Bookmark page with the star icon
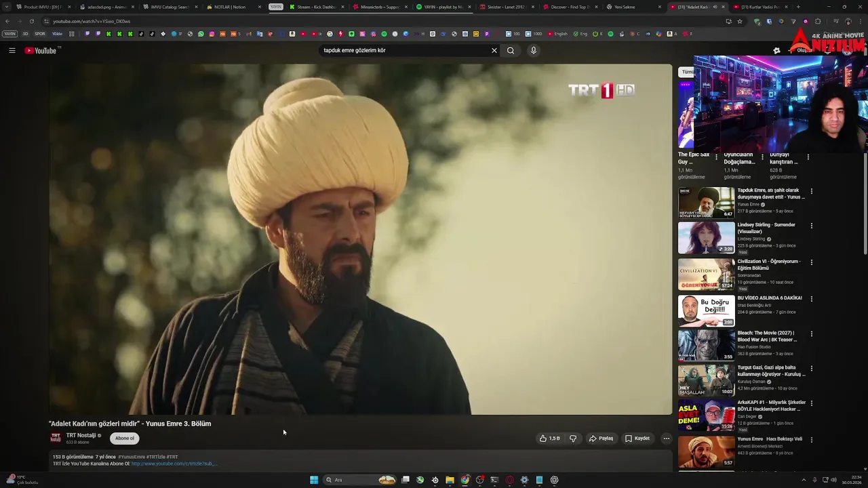868x488 pixels. (x=740, y=21)
